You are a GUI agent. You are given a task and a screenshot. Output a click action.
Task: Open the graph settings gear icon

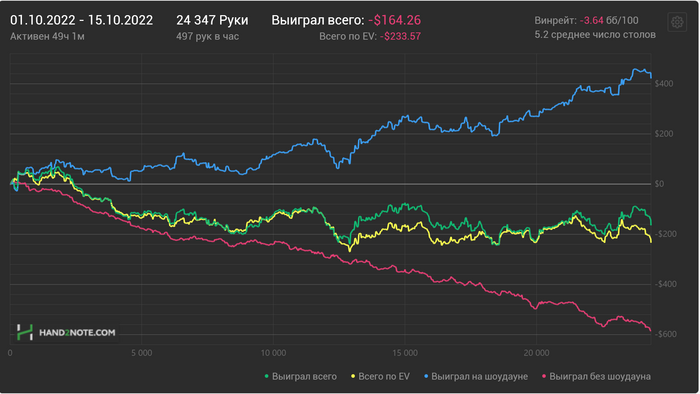[677, 22]
